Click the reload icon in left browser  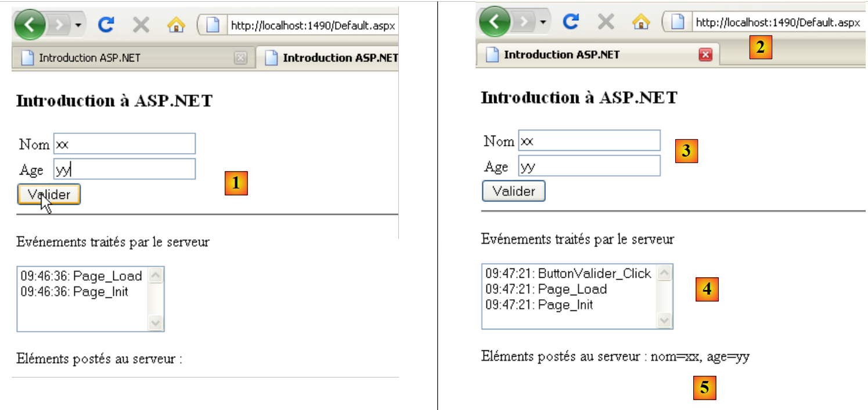pos(106,25)
